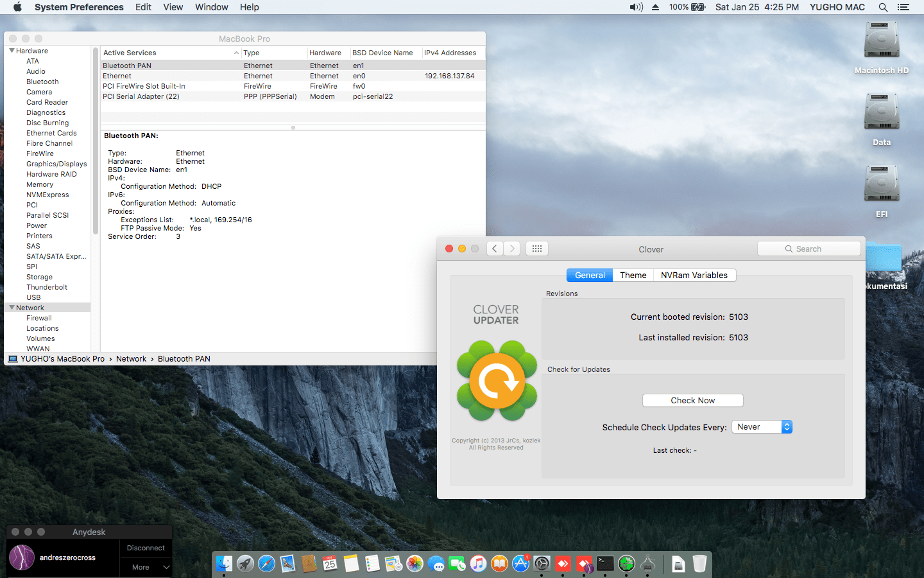This screenshot has height=578, width=924.
Task: Open Finder from the Dock
Action: tap(224, 564)
